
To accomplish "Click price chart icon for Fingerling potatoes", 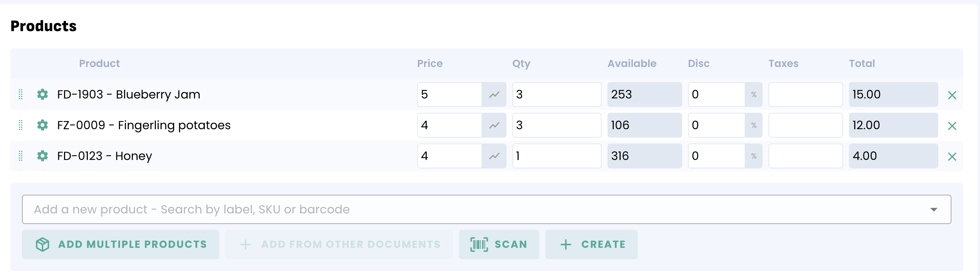I will pos(494,125).
